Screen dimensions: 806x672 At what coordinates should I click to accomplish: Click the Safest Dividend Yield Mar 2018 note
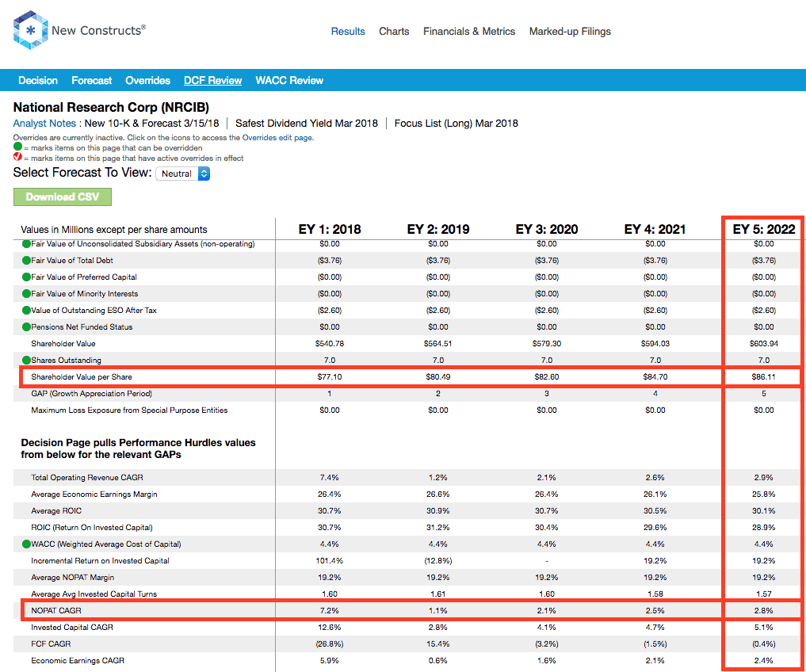click(307, 124)
